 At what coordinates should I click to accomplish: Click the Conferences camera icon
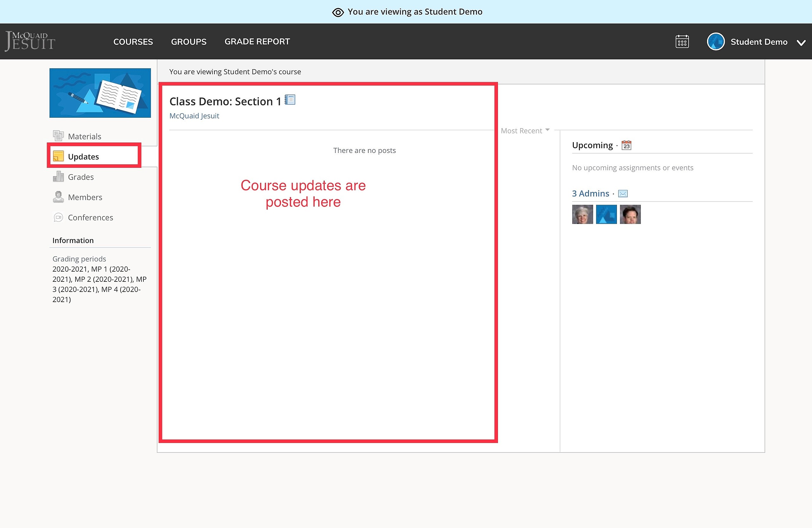tap(58, 217)
